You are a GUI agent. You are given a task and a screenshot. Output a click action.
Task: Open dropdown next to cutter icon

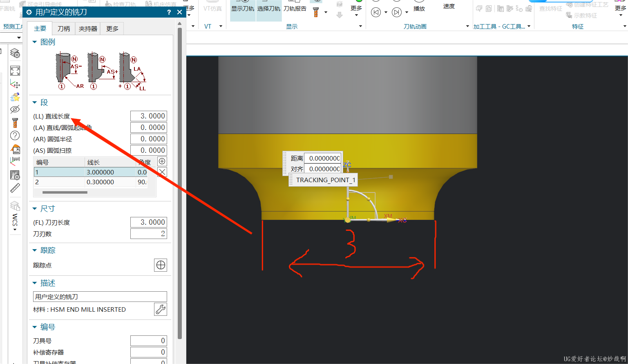click(326, 12)
